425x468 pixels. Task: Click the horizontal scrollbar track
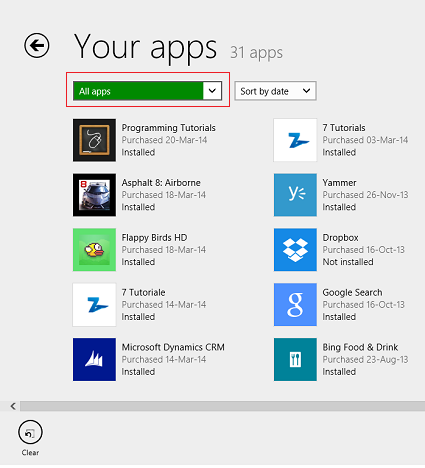point(222,406)
